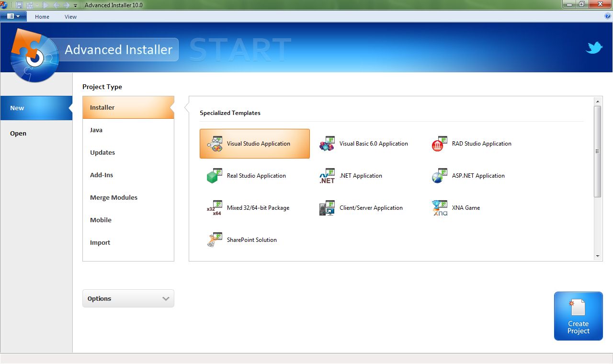Select the XNA Game label
Image resolution: width=613 pixels, height=364 pixels.
tap(466, 208)
